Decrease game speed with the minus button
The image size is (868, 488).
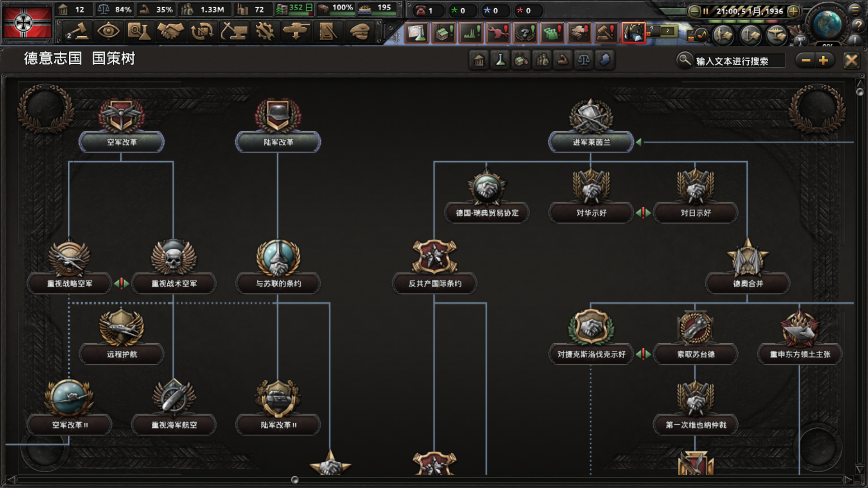pos(694,11)
